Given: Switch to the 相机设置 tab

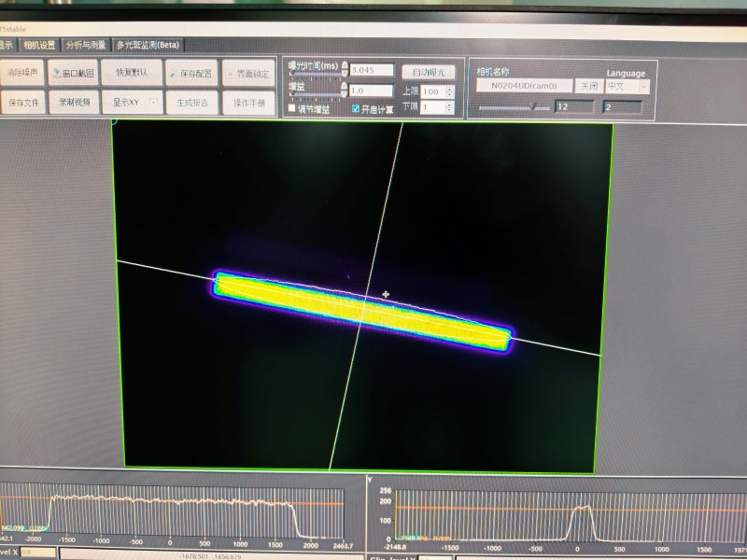Looking at the screenshot, I should (40, 44).
